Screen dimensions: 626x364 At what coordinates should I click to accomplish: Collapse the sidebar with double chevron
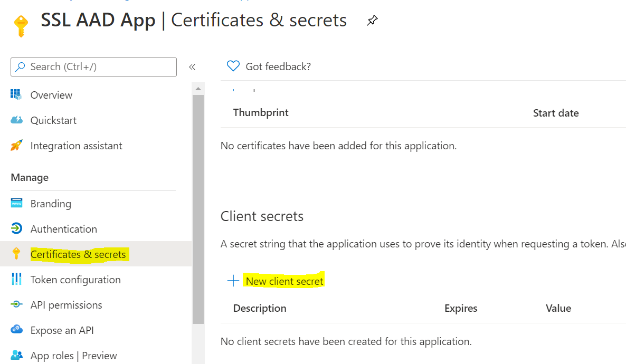(x=192, y=66)
